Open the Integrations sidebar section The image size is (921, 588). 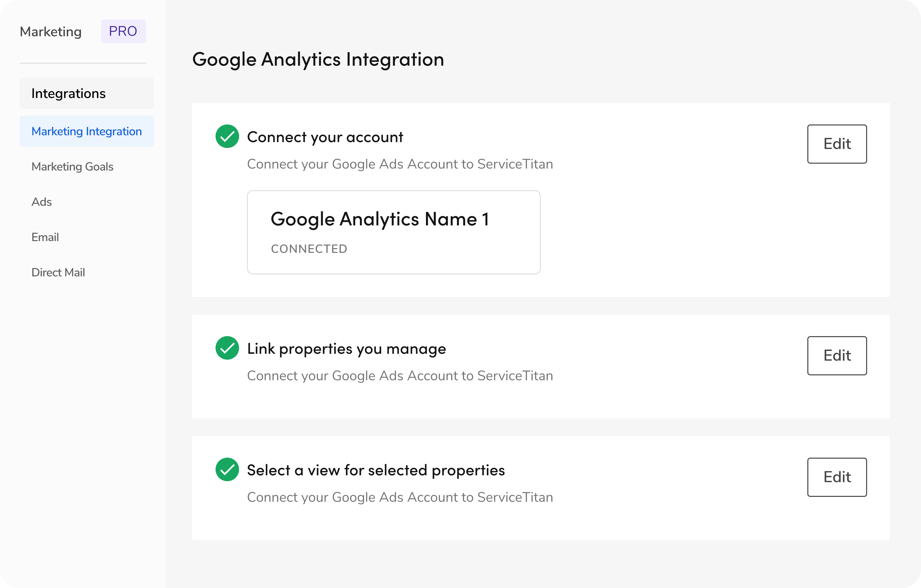[x=86, y=93]
